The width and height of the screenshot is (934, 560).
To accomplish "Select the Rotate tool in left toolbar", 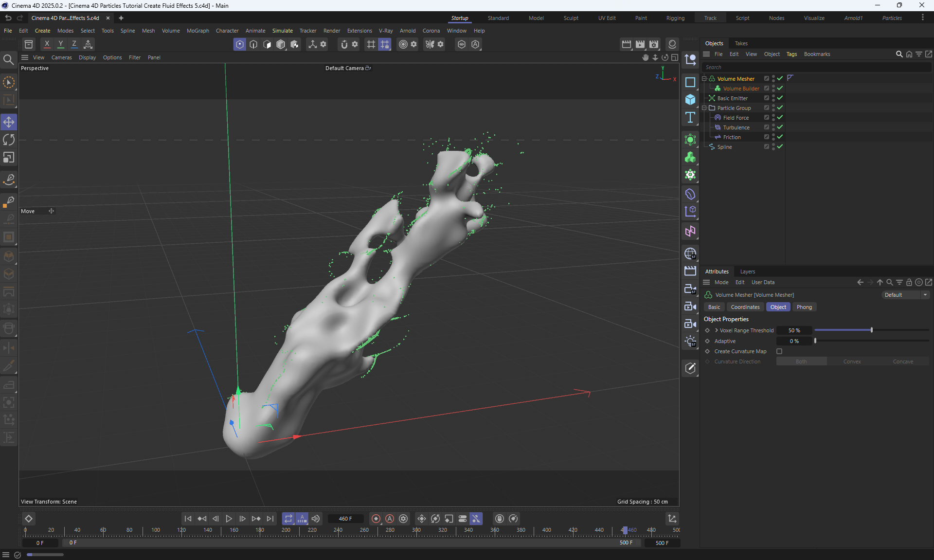I will [x=9, y=140].
